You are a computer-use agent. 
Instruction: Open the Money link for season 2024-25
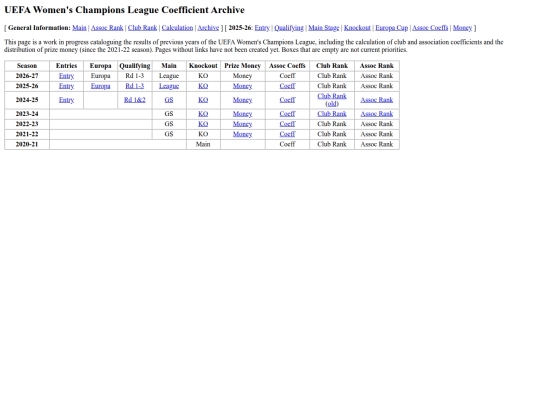coord(242,100)
